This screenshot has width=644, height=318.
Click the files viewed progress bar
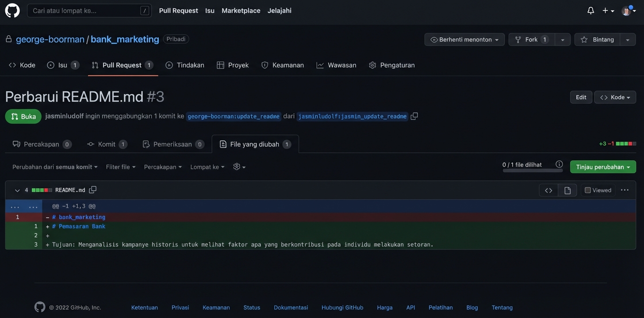tap(533, 170)
